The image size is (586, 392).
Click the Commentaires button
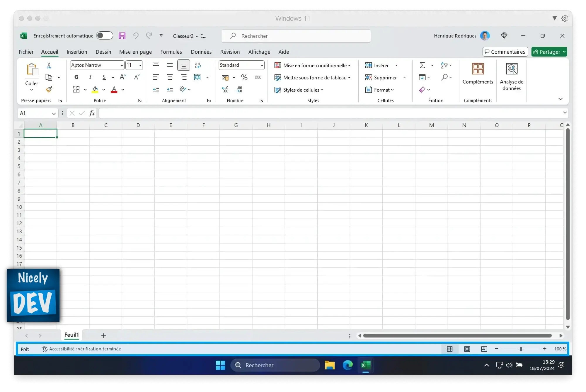[505, 52]
